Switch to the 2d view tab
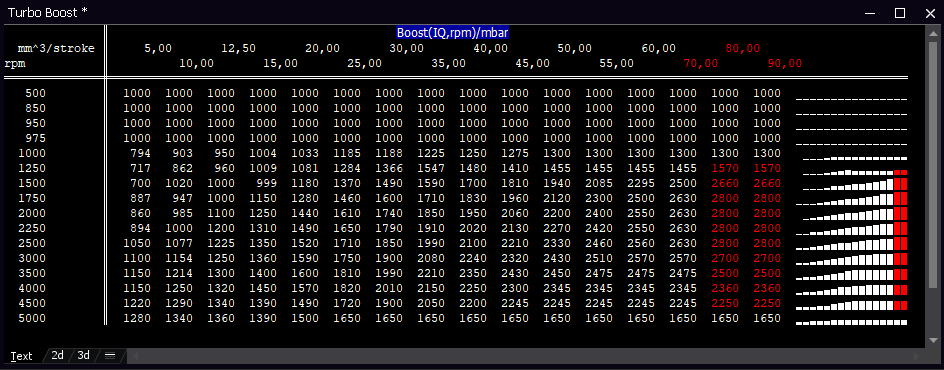This screenshot has height=370, width=944. click(57, 355)
